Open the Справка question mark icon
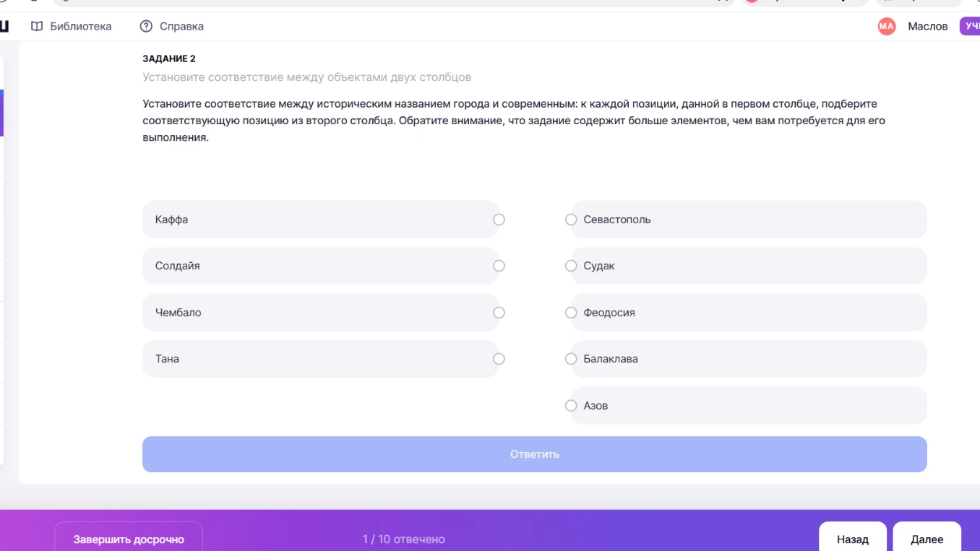980x551 pixels. click(146, 26)
